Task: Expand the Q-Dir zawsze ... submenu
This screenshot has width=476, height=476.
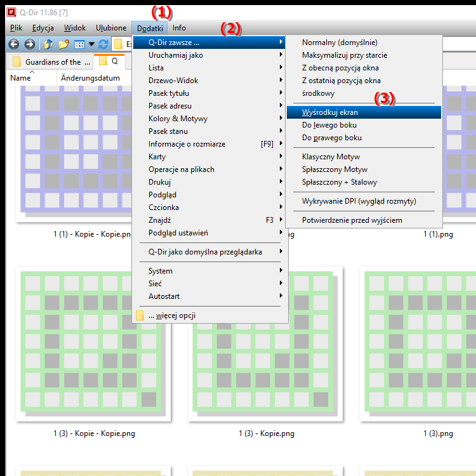Action: [x=209, y=43]
